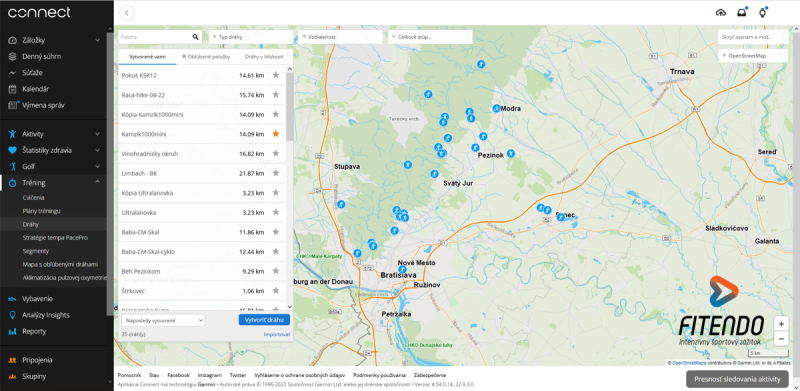Unfavorite the Kamzik1000mini orange star
The height and width of the screenshot is (391, 800).
point(276,134)
